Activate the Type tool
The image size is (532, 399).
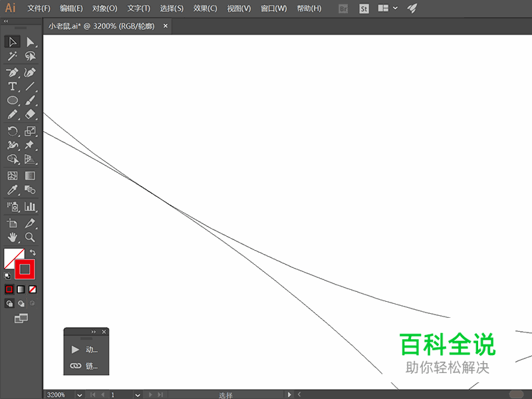click(x=12, y=86)
